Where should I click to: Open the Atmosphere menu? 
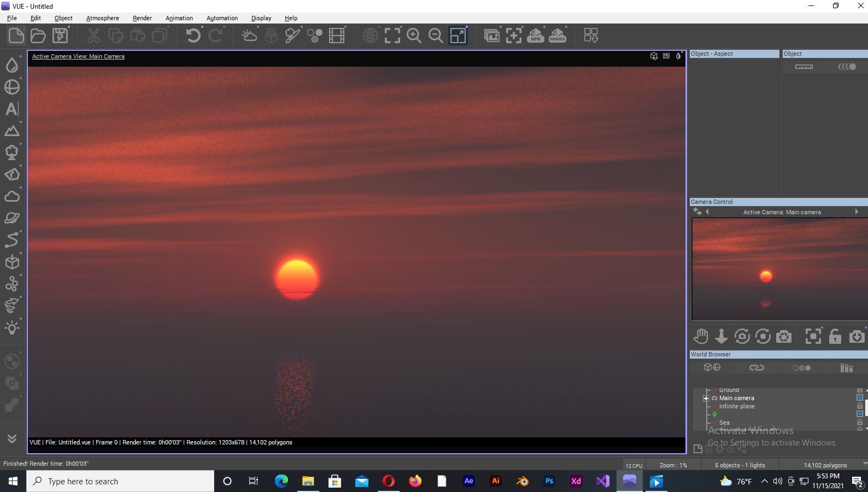102,18
